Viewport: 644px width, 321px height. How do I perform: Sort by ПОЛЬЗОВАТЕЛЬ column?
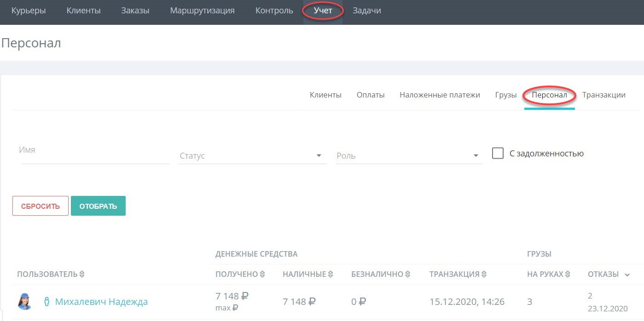coord(51,275)
